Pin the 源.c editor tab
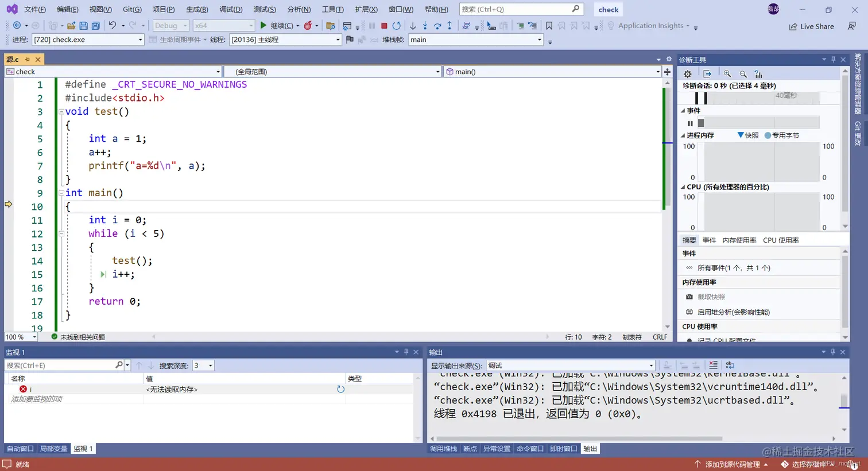 [27, 59]
